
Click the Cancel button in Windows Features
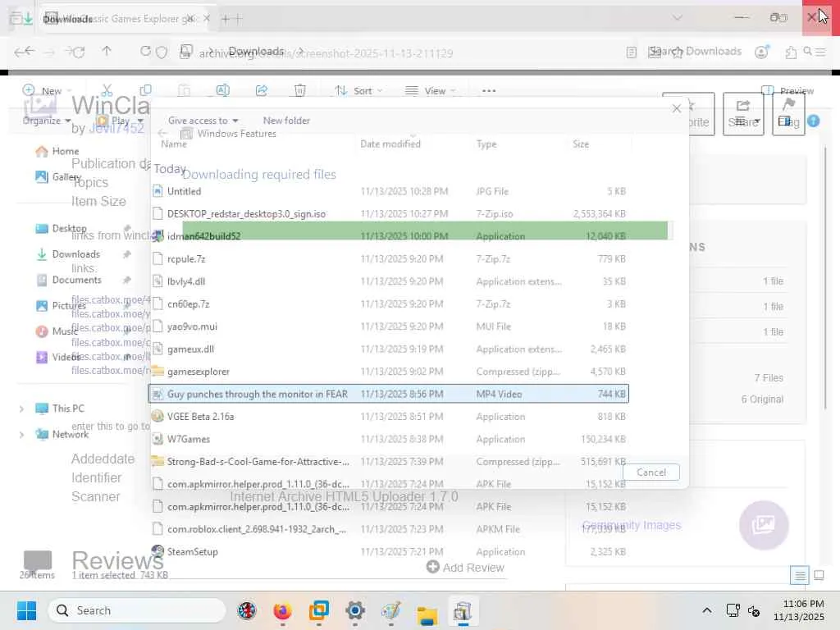651,472
